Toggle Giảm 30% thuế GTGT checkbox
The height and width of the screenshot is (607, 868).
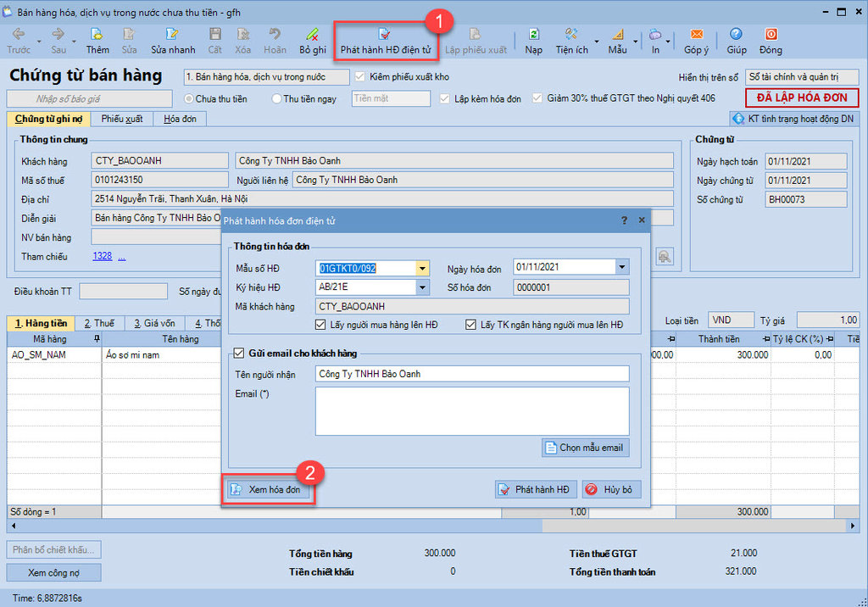[537, 98]
